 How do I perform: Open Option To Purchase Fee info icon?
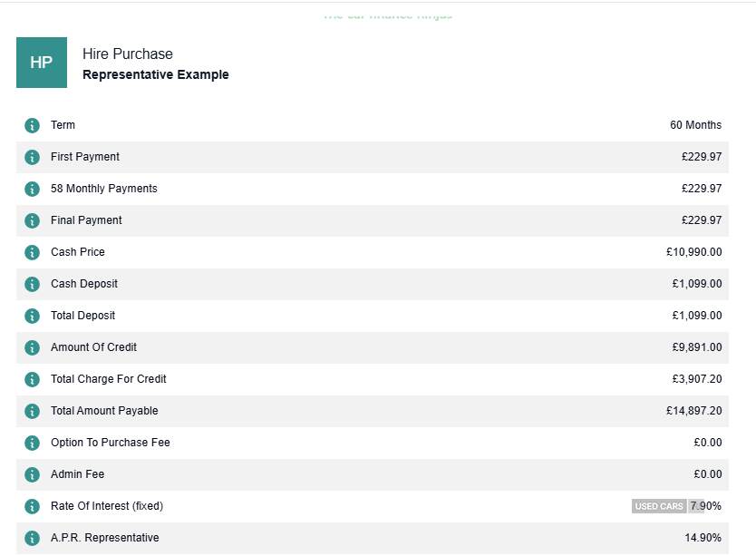[32, 443]
